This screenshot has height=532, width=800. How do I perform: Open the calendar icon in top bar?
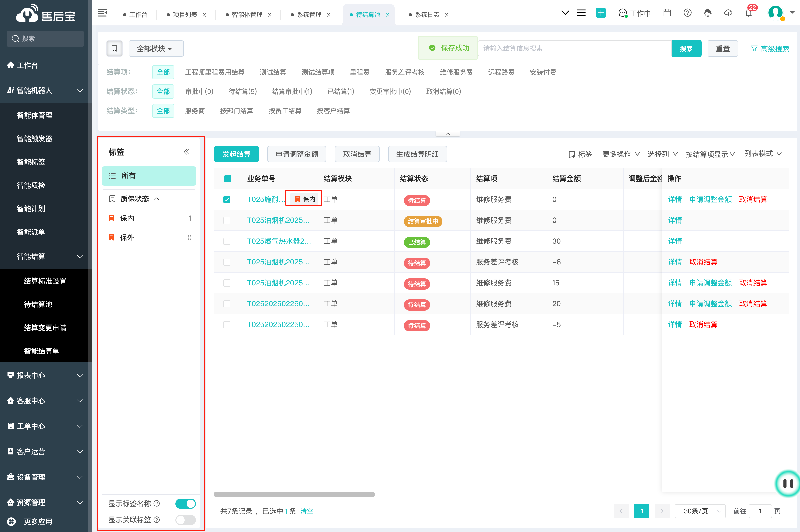point(667,13)
